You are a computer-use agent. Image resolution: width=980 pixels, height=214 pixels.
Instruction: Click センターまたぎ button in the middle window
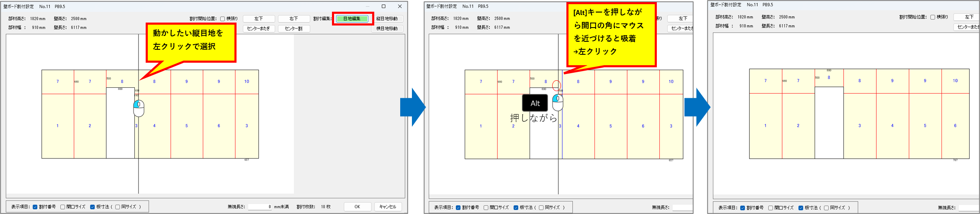[x=680, y=28]
